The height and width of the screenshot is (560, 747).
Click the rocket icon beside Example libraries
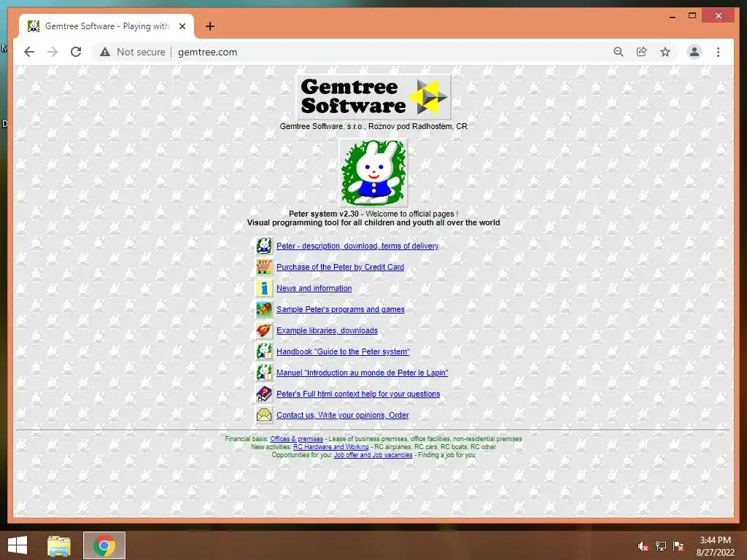[264, 330]
